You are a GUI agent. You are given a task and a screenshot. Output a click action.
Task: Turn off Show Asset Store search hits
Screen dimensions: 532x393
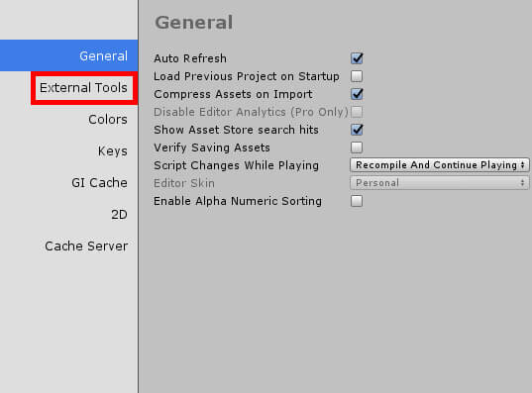pos(357,130)
